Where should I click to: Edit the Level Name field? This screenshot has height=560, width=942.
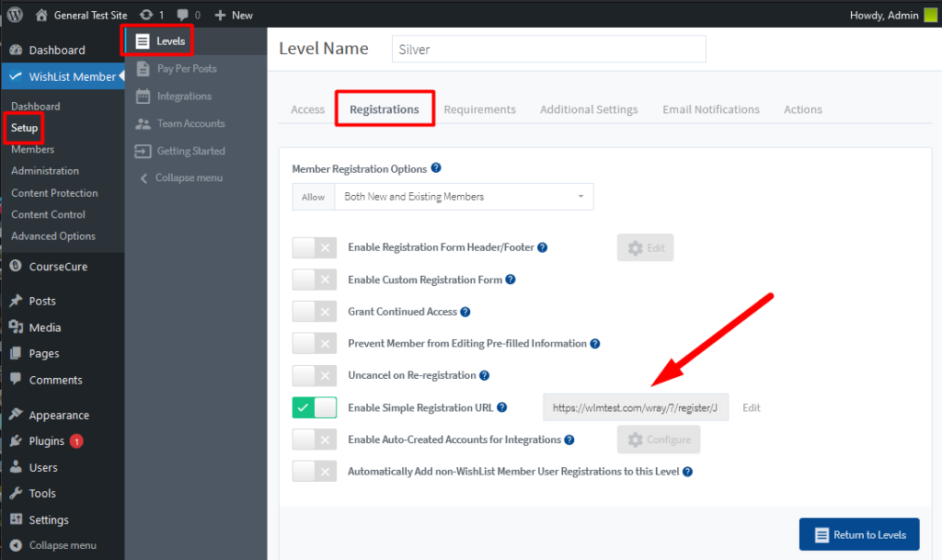coord(549,50)
